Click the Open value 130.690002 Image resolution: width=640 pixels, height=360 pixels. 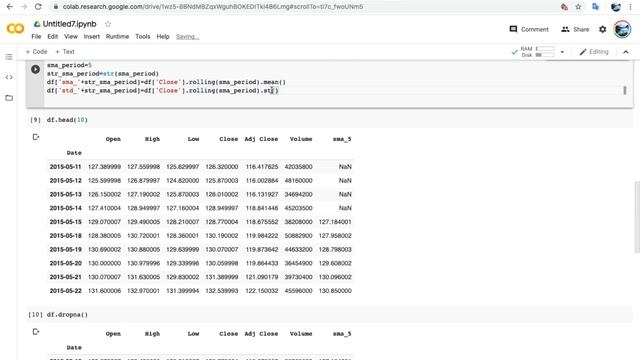point(104,249)
